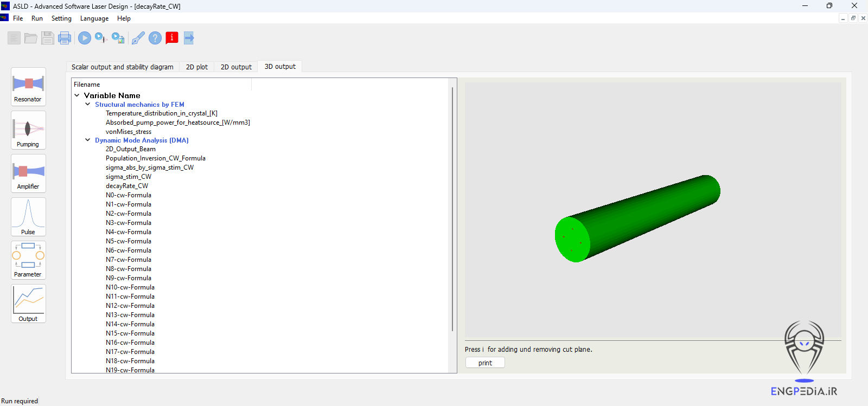The image size is (868, 406).
Task: Click the pen nib toolbar icon
Action: pyautogui.click(x=138, y=38)
